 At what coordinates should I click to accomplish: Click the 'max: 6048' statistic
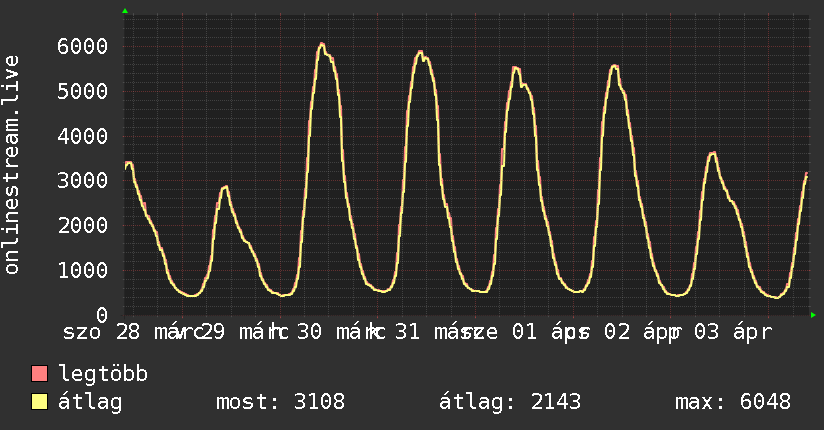[x=733, y=402]
